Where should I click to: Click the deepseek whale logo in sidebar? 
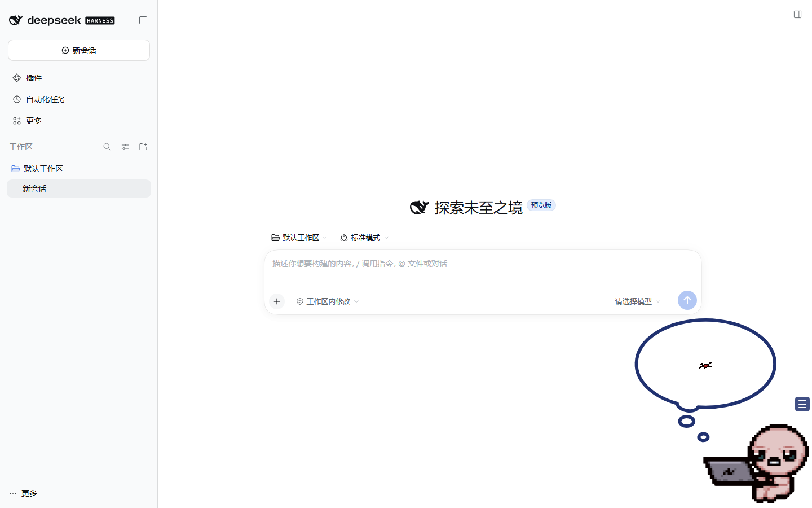pyautogui.click(x=16, y=20)
